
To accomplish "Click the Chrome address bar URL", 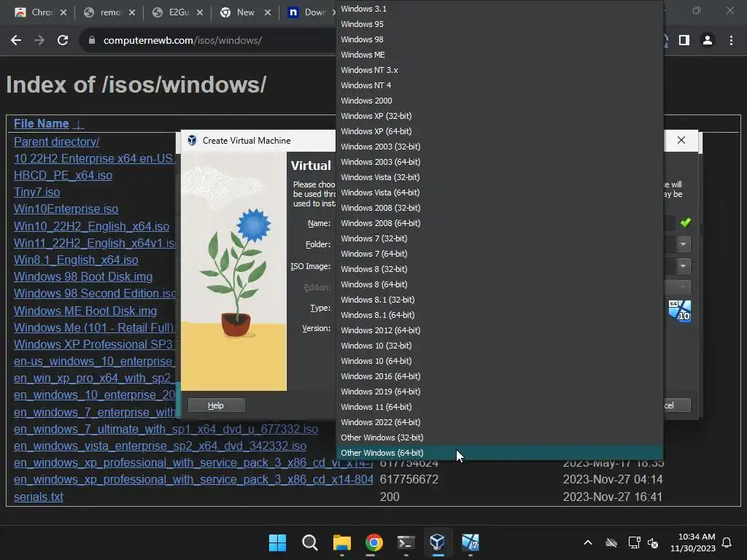I will [182, 41].
